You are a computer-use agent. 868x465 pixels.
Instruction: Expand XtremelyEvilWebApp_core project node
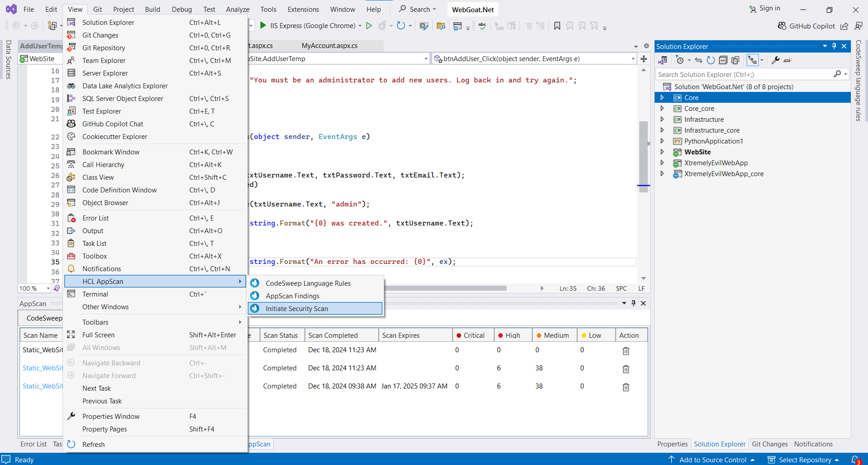click(x=662, y=174)
